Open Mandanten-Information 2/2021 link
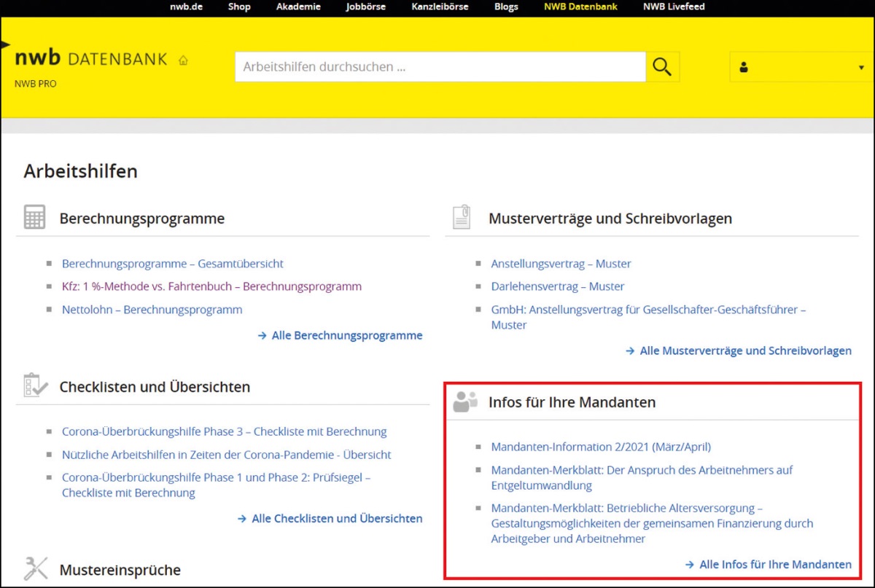The width and height of the screenshot is (875, 588). coord(600,447)
